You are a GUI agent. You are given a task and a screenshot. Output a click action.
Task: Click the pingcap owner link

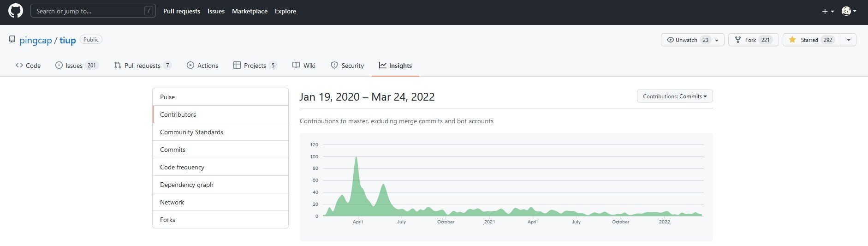pyautogui.click(x=36, y=40)
